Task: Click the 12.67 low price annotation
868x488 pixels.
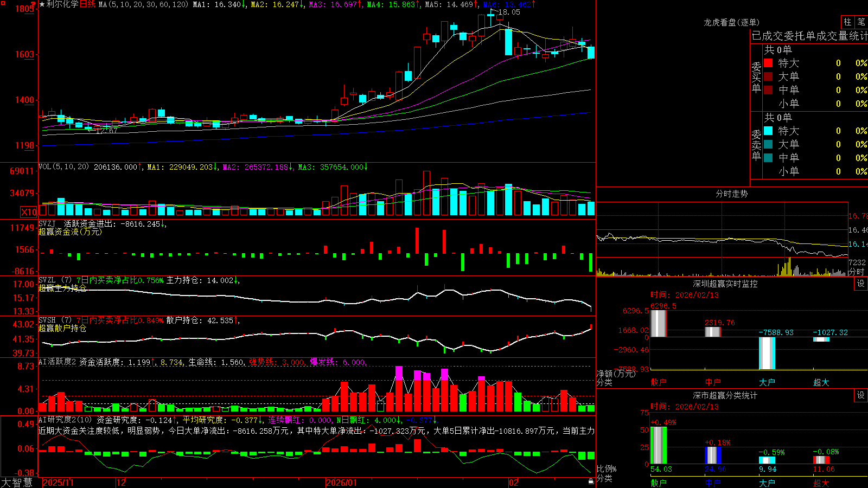Action: tap(106, 131)
